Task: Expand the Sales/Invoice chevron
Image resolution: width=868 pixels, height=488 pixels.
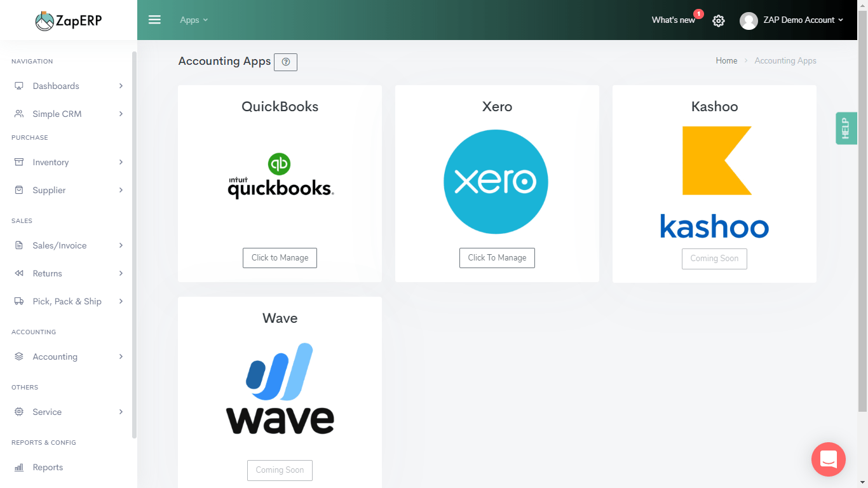Action: click(121, 245)
